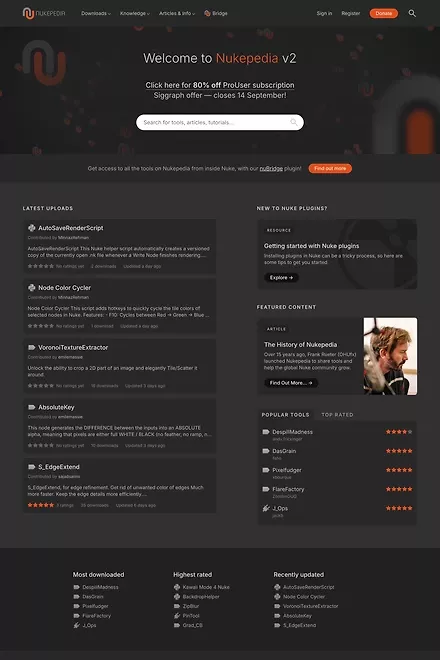This screenshot has height=660, width=440.
Task: Open the header search magnifier icon
Action: click(412, 13)
